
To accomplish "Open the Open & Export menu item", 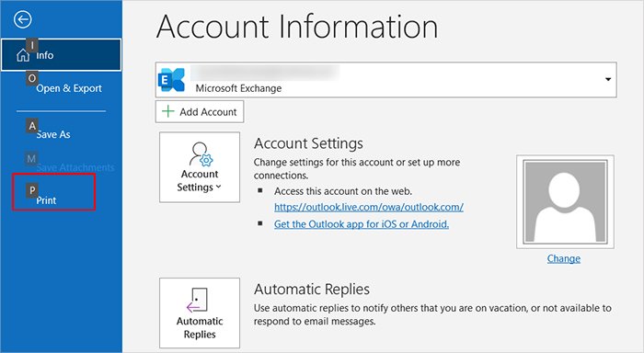I will (69, 88).
